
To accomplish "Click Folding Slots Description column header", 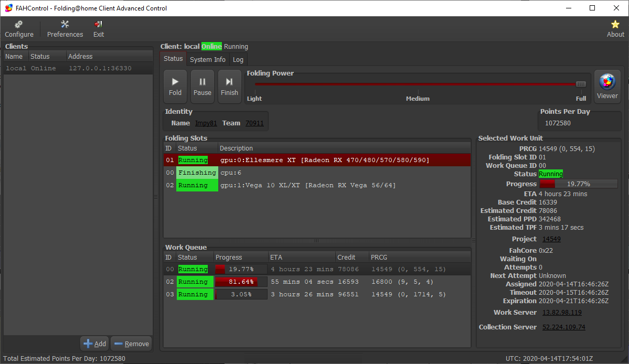I will (x=344, y=148).
